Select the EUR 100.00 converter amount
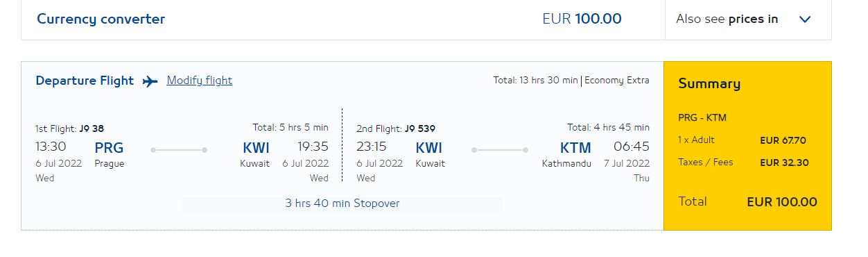868x257 pixels. 582,19
